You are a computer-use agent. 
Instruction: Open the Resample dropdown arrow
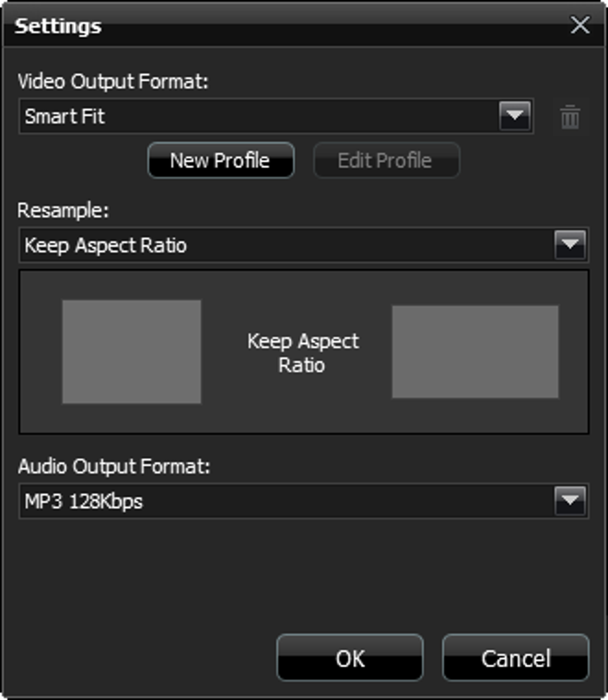pyautogui.click(x=570, y=245)
